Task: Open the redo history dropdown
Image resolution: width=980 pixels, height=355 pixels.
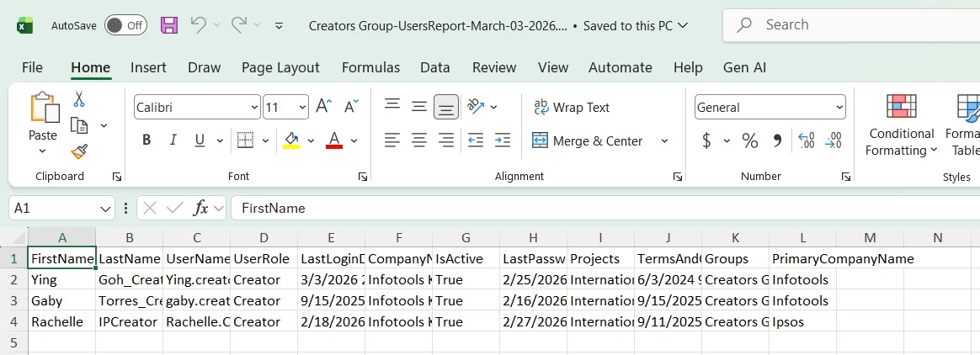Action: click(258, 25)
